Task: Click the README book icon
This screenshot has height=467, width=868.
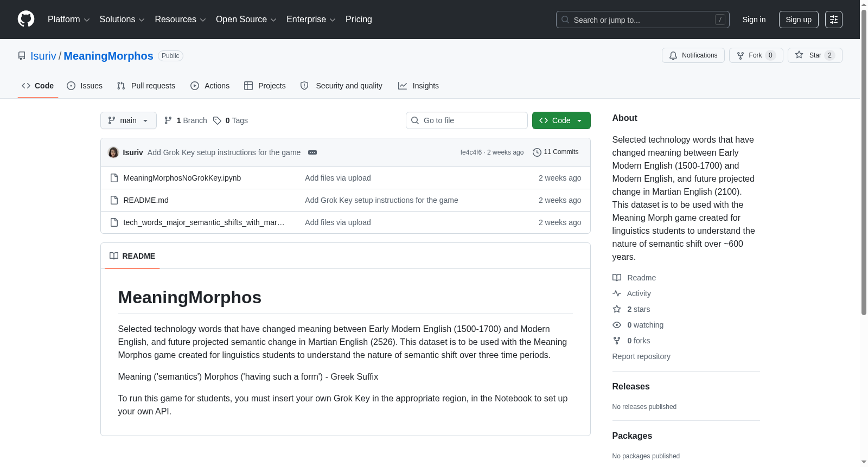Action: [114, 256]
